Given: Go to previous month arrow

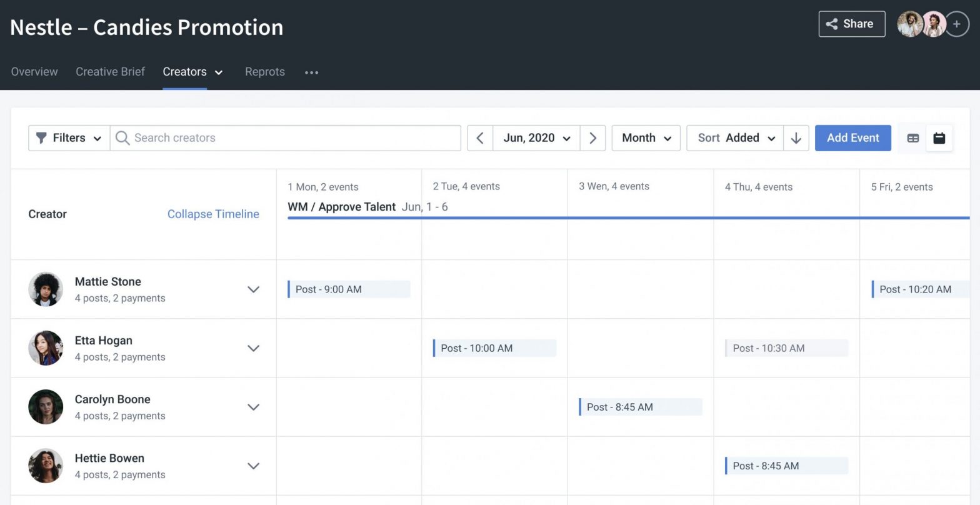Looking at the screenshot, I should point(480,138).
